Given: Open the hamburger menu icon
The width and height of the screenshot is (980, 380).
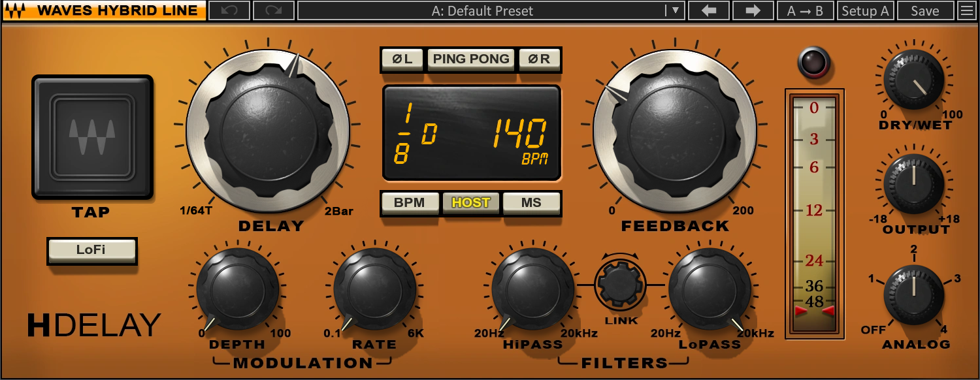Looking at the screenshot, I should pos(966,10).
